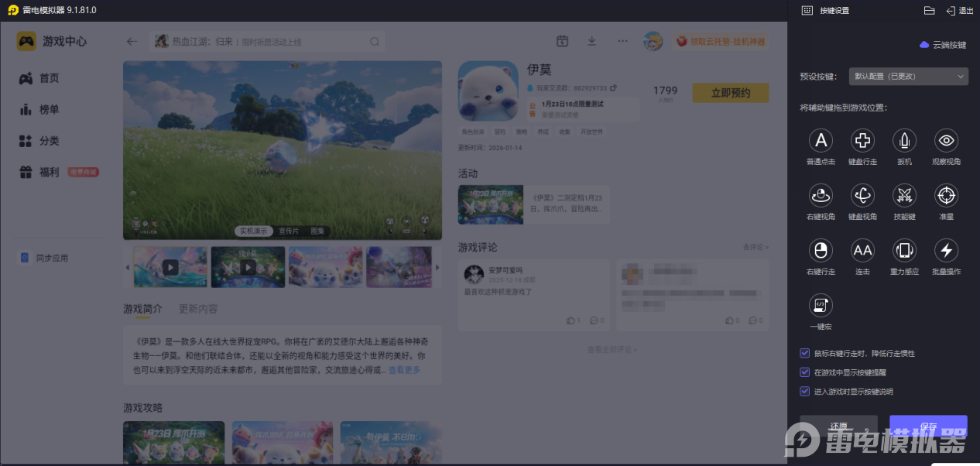Select the 普通点击 (normal tap) key icon
This screenshot has height=466, width=980.
[x=821, y=140]
